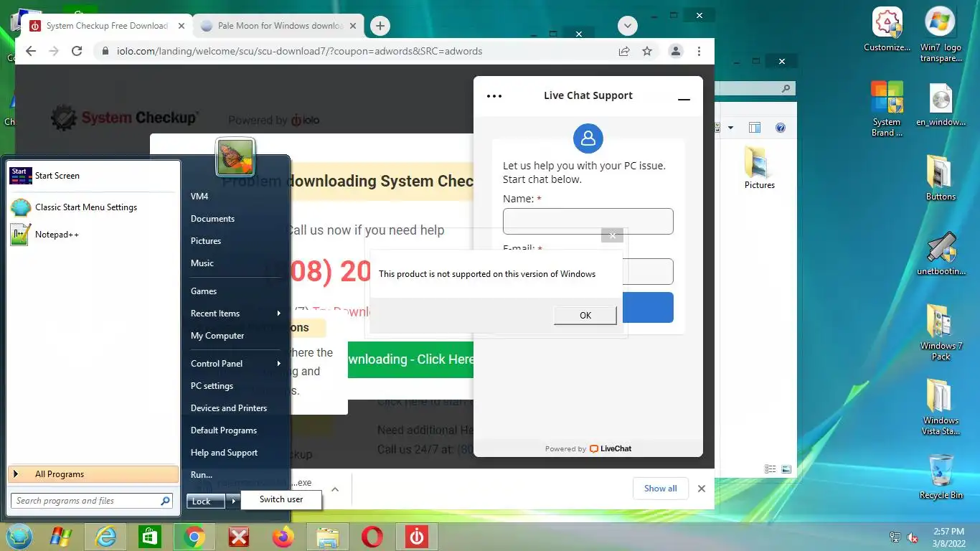Open File Explorer from the taskbar
980x551 pixels.
(328, 537)
